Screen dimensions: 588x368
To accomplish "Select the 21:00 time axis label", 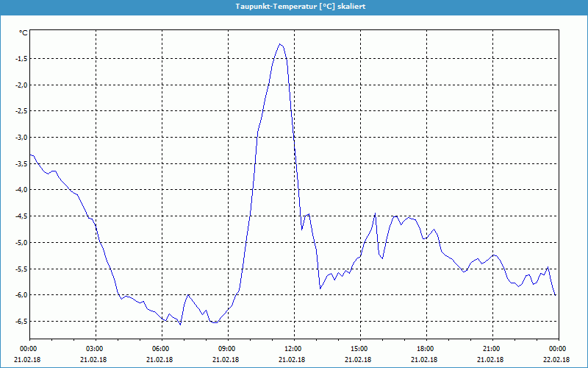I will click(492, 349).
